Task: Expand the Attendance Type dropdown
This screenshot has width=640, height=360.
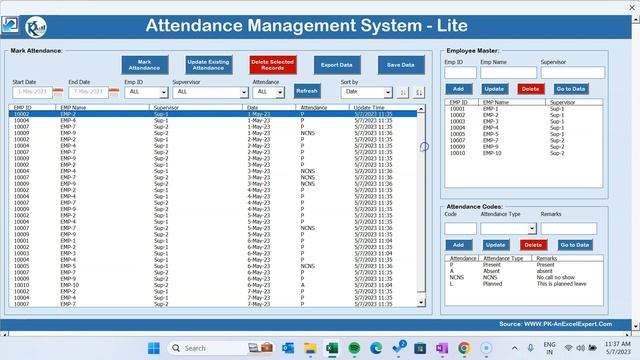Action: point(532,229)
